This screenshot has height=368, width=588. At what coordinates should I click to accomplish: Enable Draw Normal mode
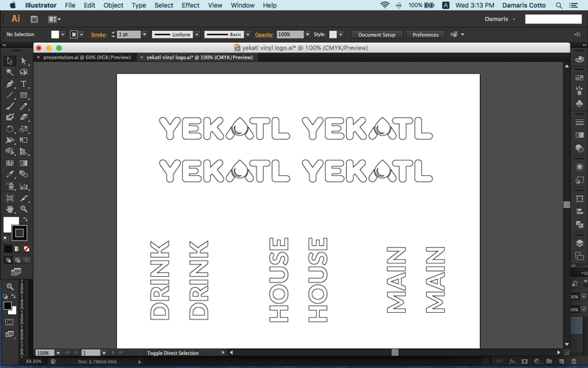tap(8, 260)
